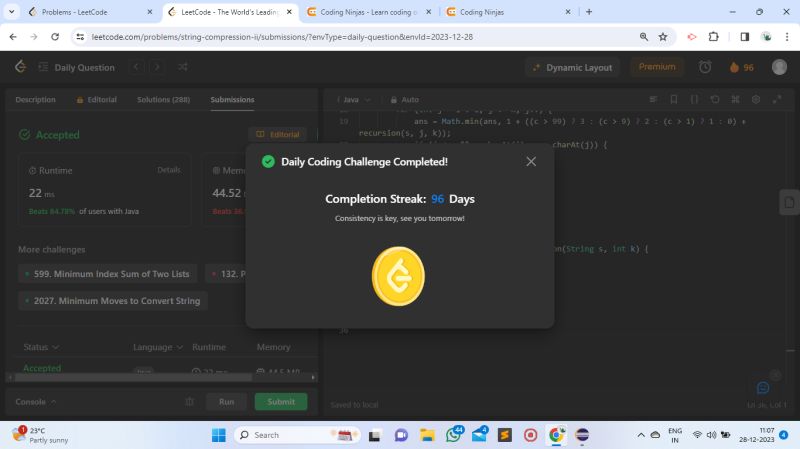Click the scroll right arrow of submissions list
Screen dimensions: 800x449
[313, 378]
